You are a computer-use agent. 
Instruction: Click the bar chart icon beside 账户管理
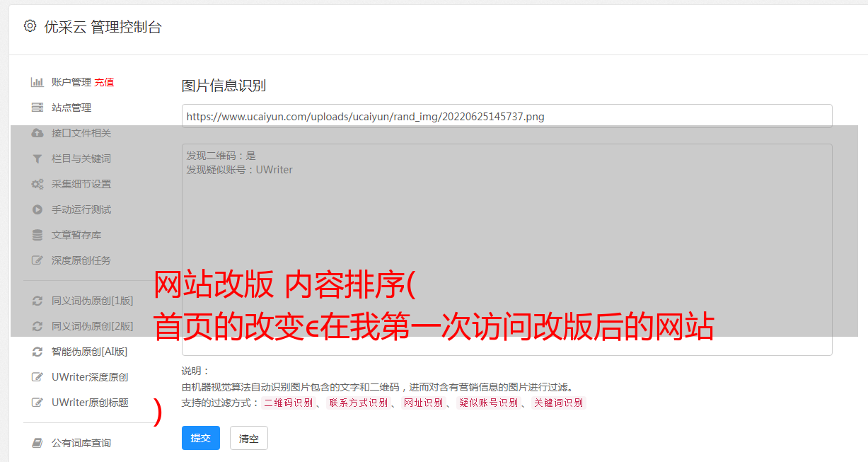click(x=37, y=82)
